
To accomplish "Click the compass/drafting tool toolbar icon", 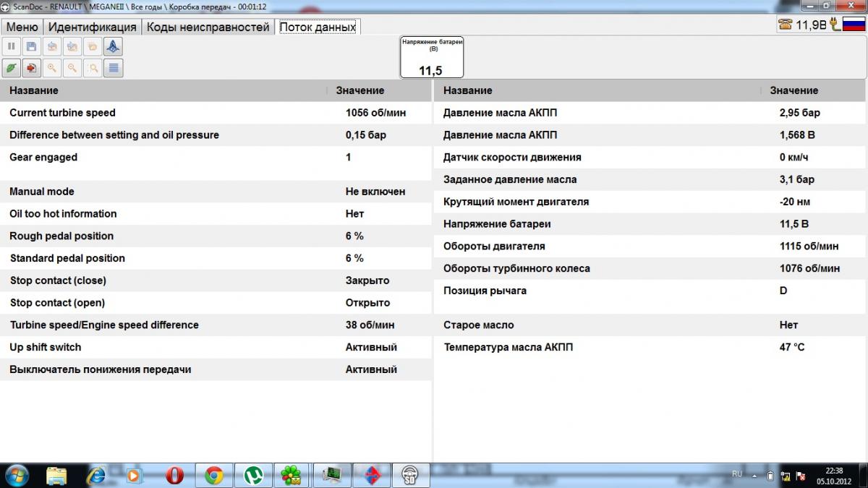I will point(113,47).
